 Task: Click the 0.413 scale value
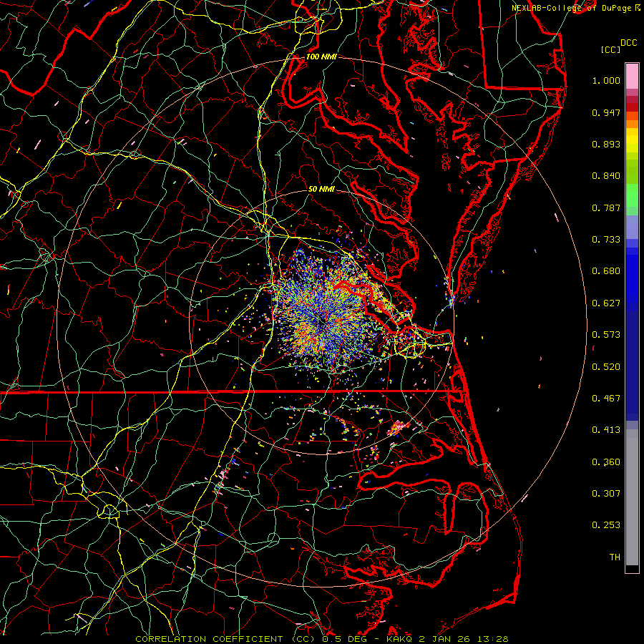pyautogui.click(x=606, y=430)
